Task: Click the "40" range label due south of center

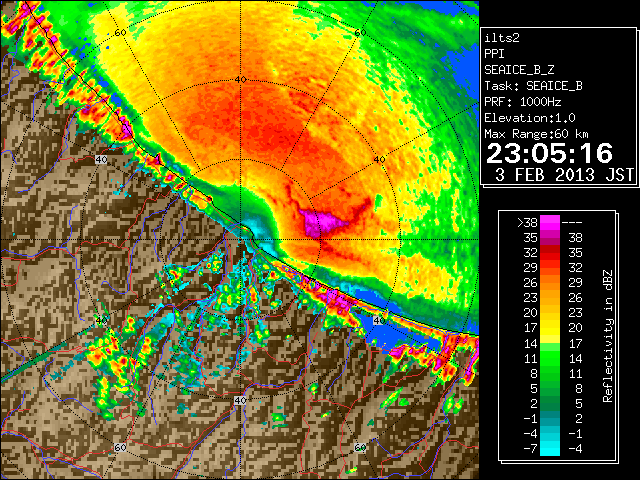Action: click(240, 400)
